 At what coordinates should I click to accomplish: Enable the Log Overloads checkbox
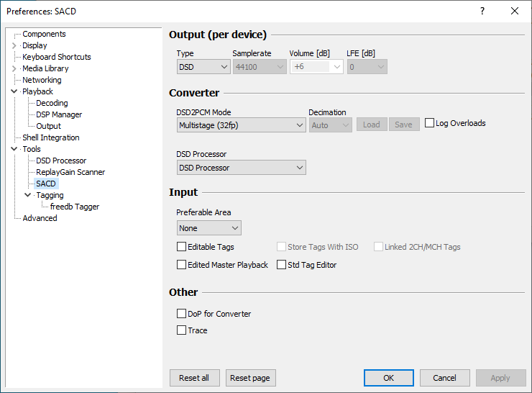(430, 123)
